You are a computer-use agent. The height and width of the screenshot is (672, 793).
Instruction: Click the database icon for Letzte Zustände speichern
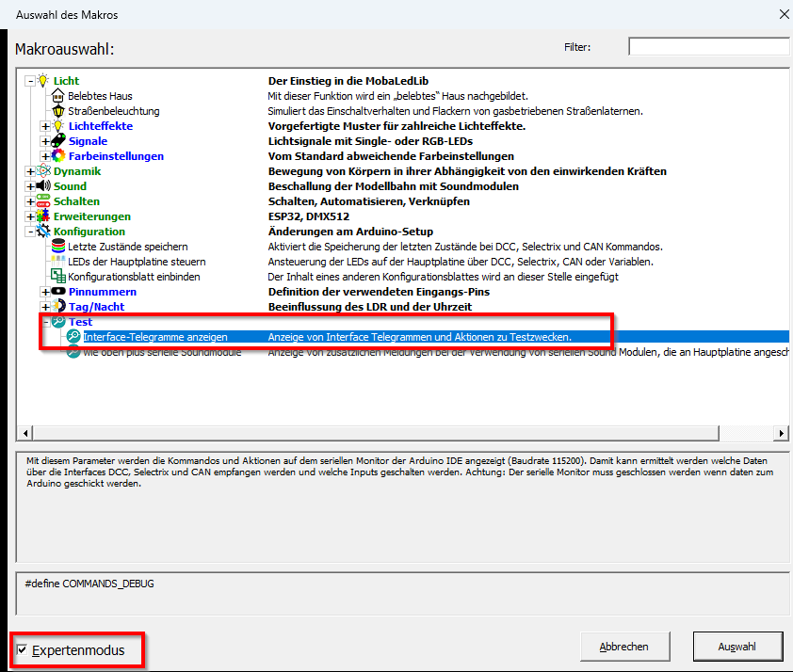[57, 247]
